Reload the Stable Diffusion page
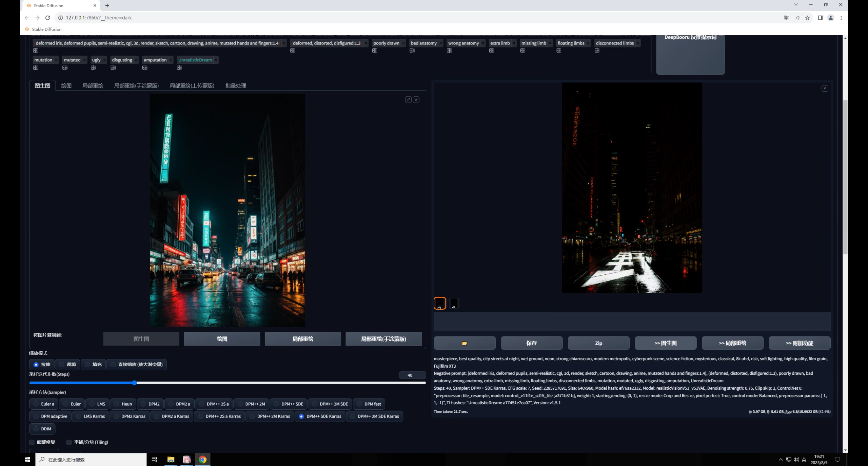The height and width of the screenshot is (466, 868). 48,18
